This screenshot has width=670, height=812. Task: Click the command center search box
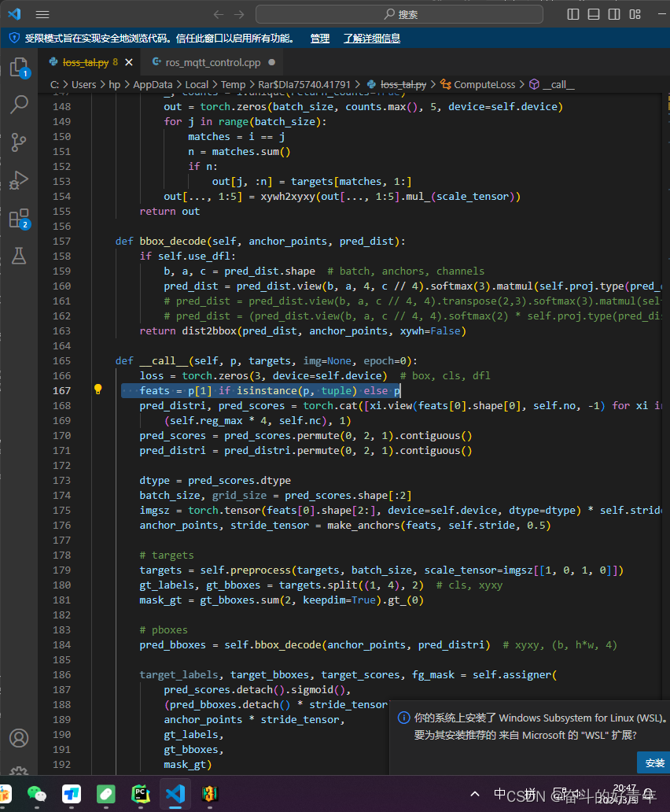399,14
